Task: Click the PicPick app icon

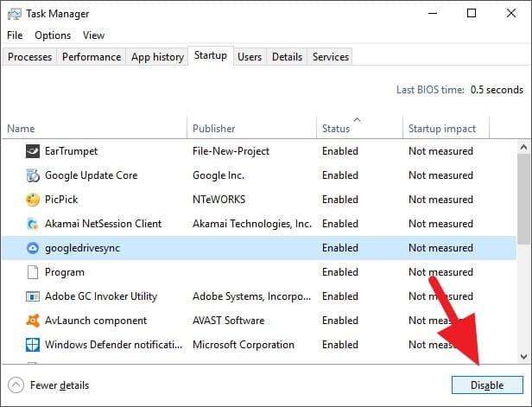Action: [x=33, y=200]
